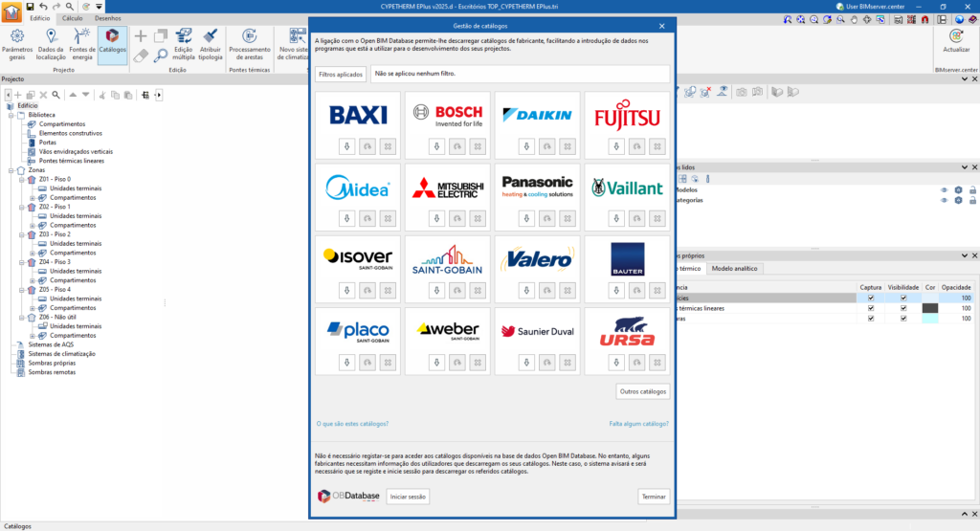Viewport: 980px width, 531px height.
Task: Download the Saunier Duval catalog
Action: [x=526, y=363]
